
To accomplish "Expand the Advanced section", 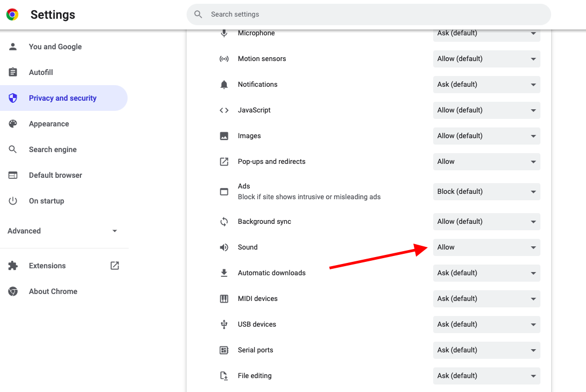I will point(64,231).
